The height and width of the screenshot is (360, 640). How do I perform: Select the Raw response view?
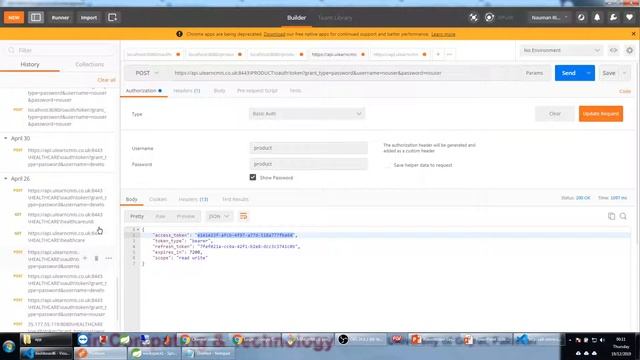point(160,216)
